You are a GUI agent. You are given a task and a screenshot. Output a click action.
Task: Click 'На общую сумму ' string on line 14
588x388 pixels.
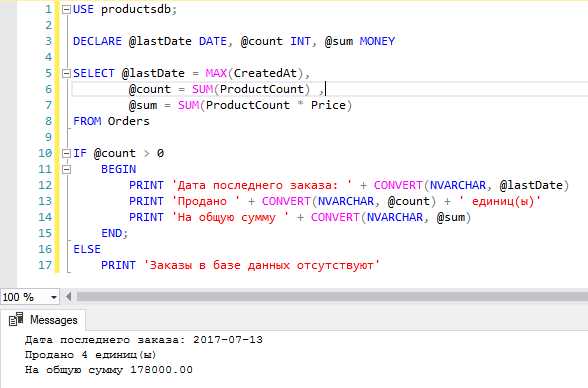230,217
